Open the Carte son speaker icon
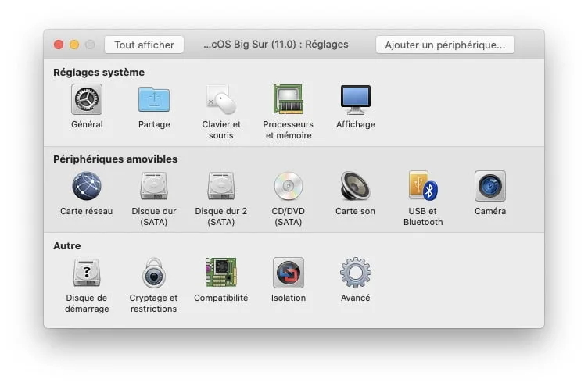This screenshot has height=386, width=588. click(x=356, y=186)
